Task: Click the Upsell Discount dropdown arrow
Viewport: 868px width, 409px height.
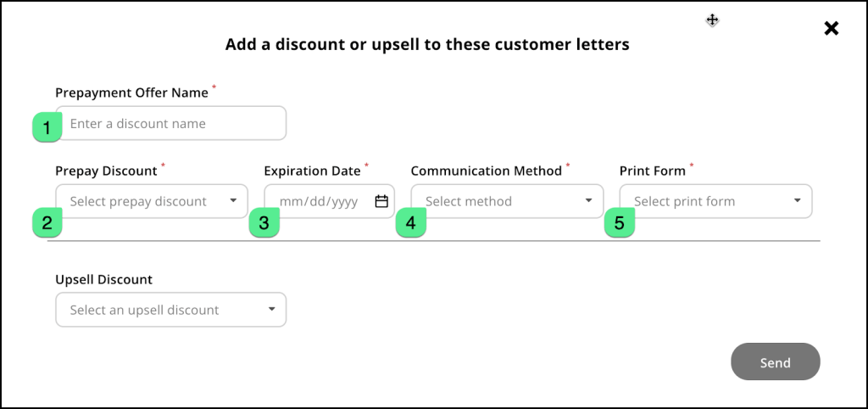Action: click(271, 311)
